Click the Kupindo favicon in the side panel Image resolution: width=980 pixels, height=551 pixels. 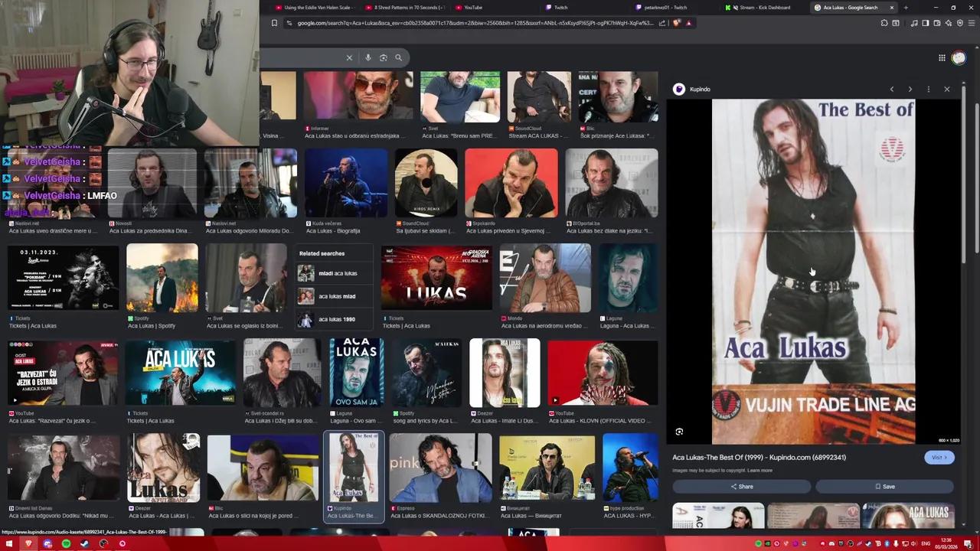(x=679, y=89)
